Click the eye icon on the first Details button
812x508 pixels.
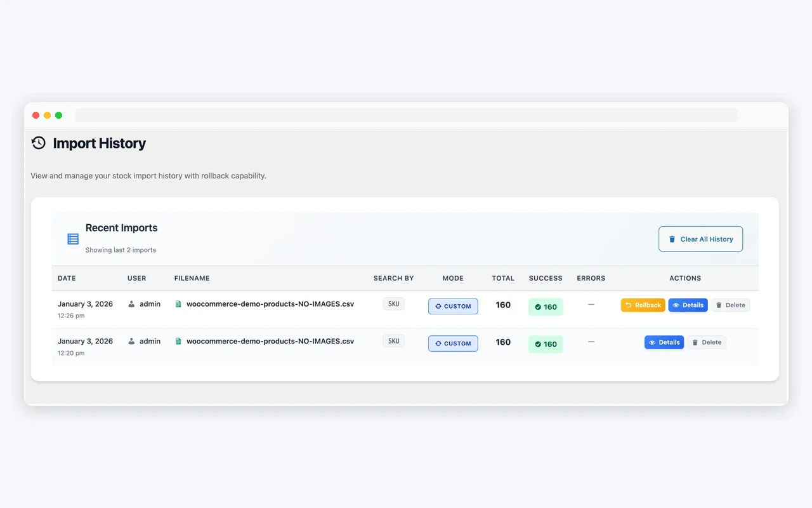click(x=676, y=305)
